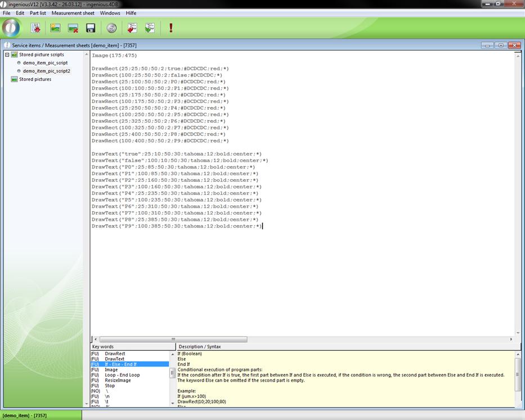This screenshot has width=525, height=420.
Task: Click the round ingenious logo button
Action: [11, 28]
